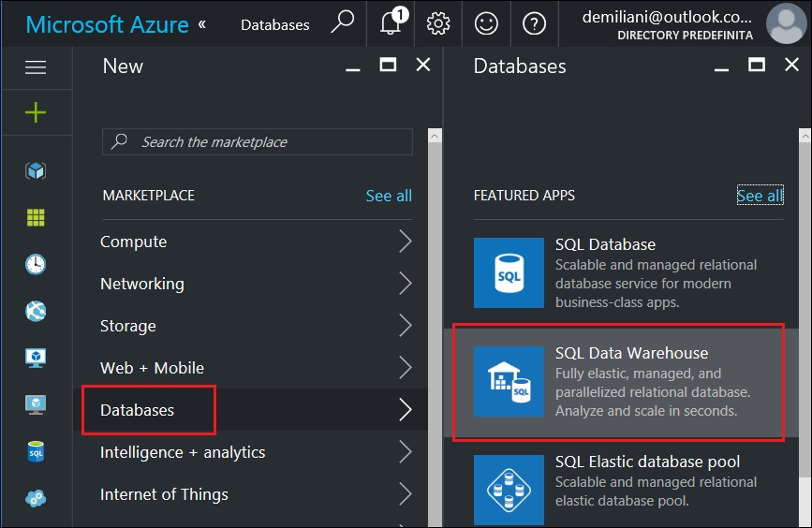The width and height of the screenshot is (812, 528).
Task: Select Databases category
Action: pos(138,410)
